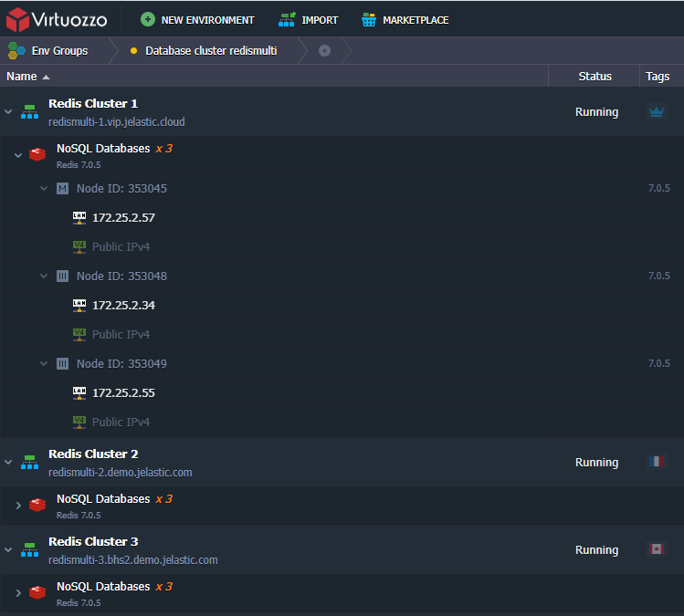Click 7.0.5 tag of Node ID 353045

[x=658, y=188]
